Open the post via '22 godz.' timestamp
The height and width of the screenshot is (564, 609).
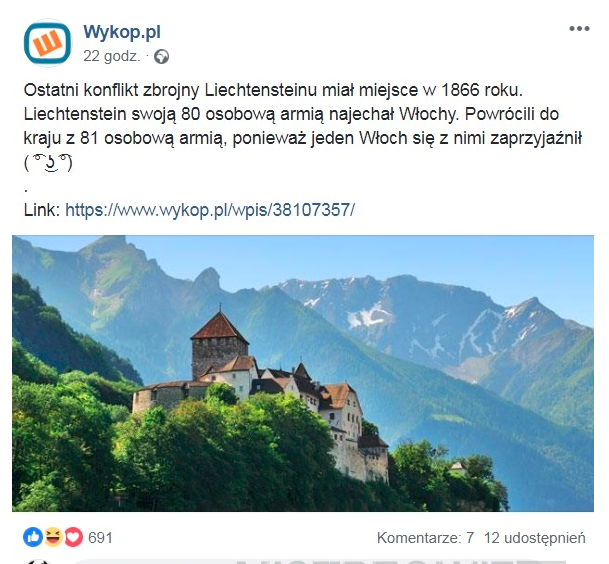click(x=111, y=57)
